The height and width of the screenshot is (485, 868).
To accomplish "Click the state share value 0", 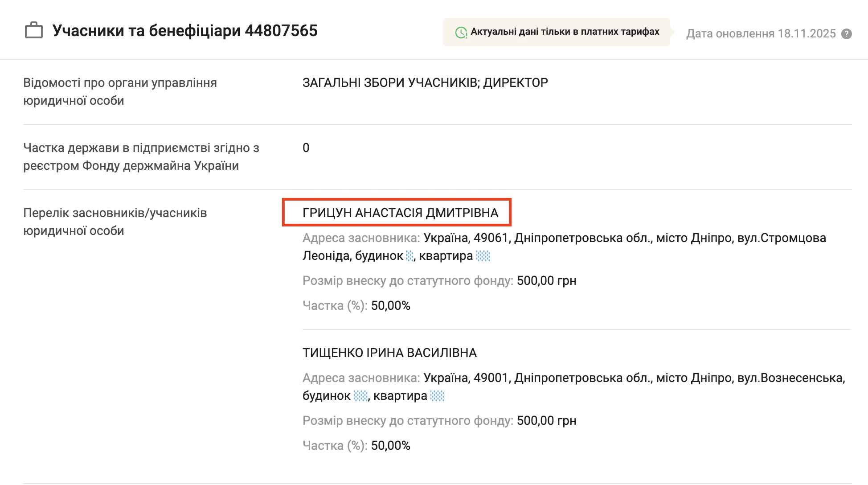I will [x=306, y=148].
